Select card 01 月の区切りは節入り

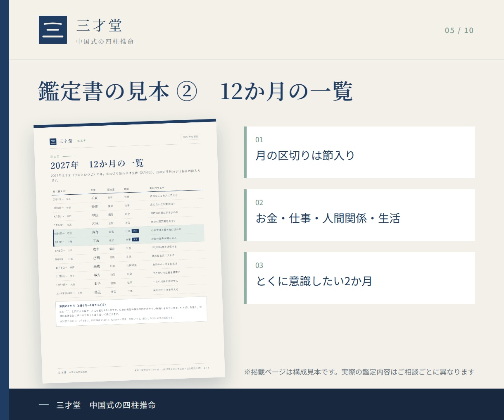coord(359,152)
